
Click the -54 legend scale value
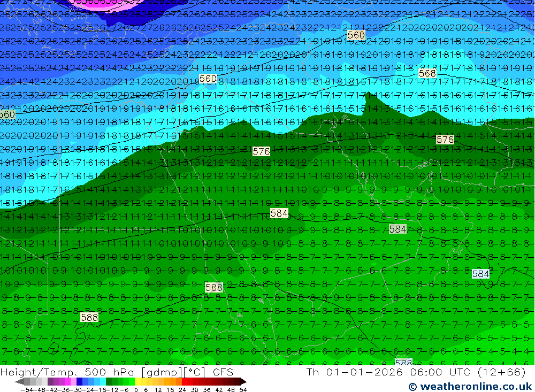coord(27,390)
